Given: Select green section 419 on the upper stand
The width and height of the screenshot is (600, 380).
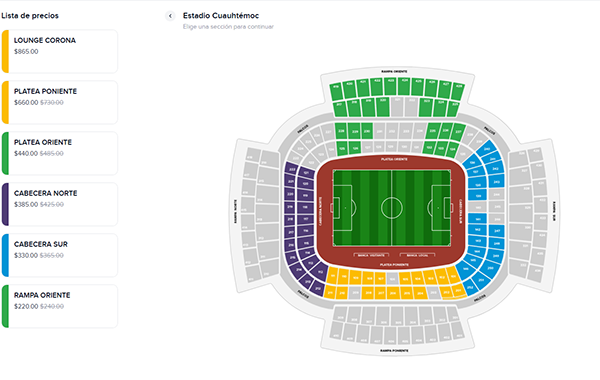Looking at the screenshot, I should pyautogui.click(x=336, y=91).
